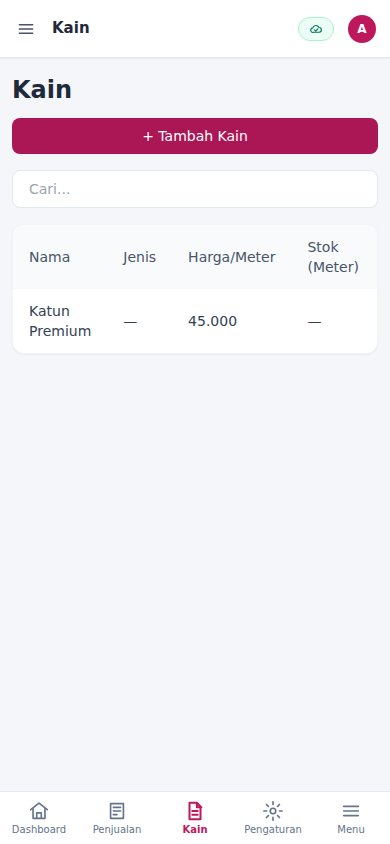This screenshot has width=390, height=844.
Task: Click the Harga/Meter column header
Action: (232, 257)
